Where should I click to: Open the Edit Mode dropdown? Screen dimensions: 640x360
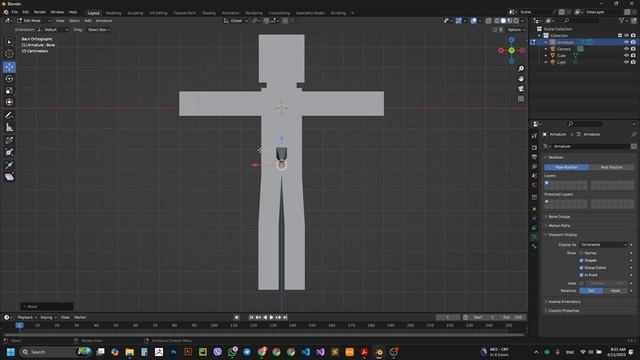pos(34,20)
